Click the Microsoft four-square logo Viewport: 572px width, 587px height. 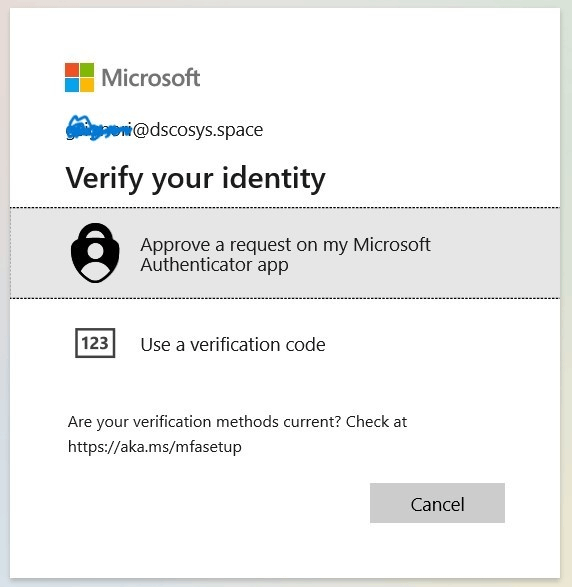pos(79,77)
